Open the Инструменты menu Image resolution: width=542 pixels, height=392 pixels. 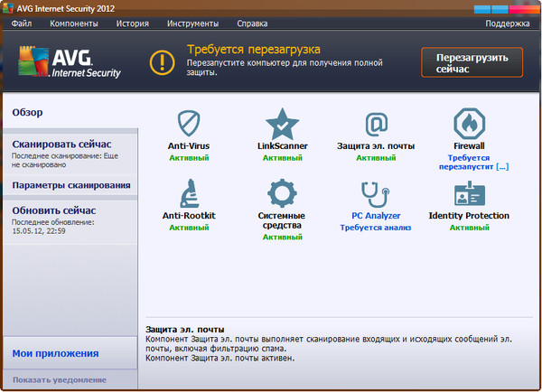click(192, 23)
